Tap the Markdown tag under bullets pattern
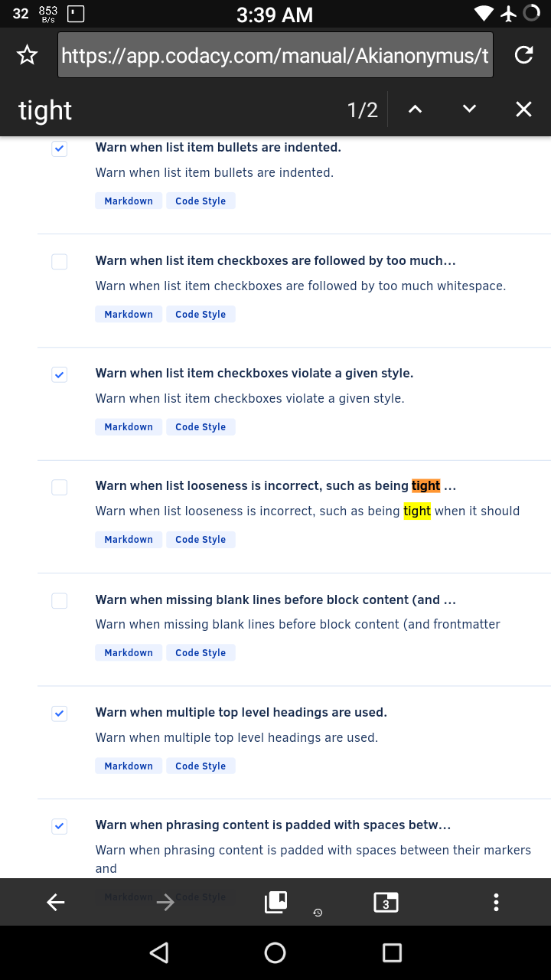Screen dimensions: 551x980 click(x=128, y=201)
